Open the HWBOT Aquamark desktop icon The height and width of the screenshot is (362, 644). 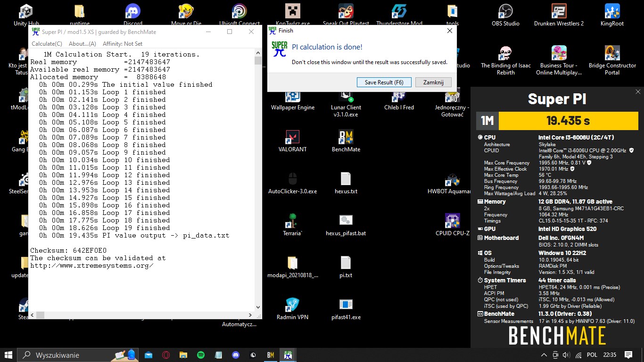point(450,183)
